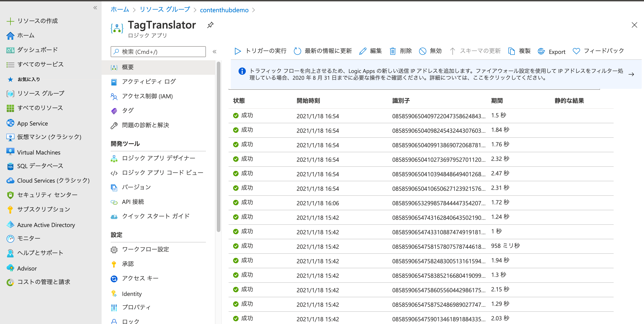Open Azure Active Directory item
Viewport: 644px width, 324px height.
[x=41, y=225]
